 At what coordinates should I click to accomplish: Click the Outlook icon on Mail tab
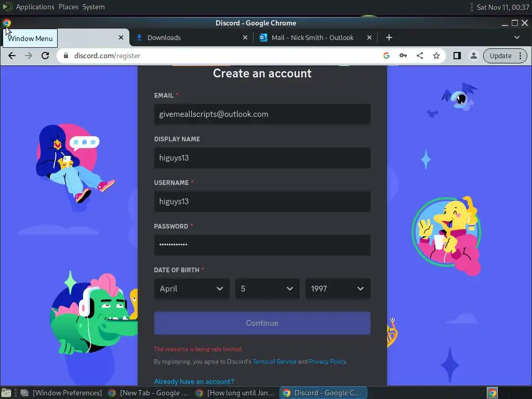(263, 37)
